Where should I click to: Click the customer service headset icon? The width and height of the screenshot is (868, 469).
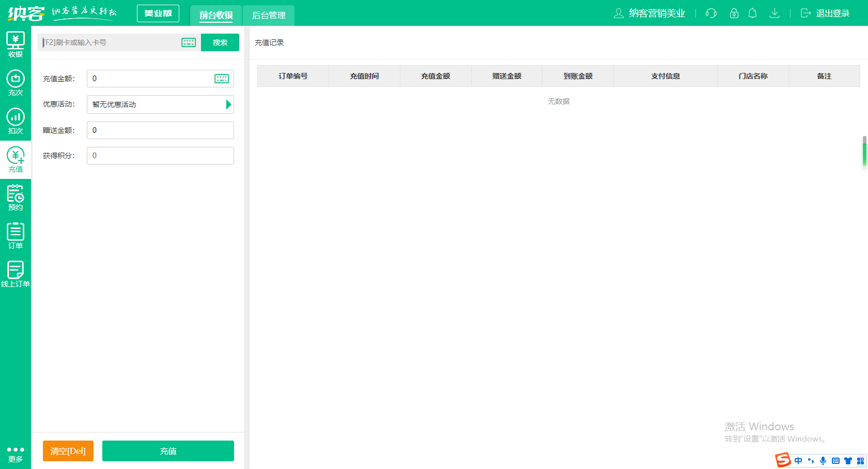coord(711,13)
